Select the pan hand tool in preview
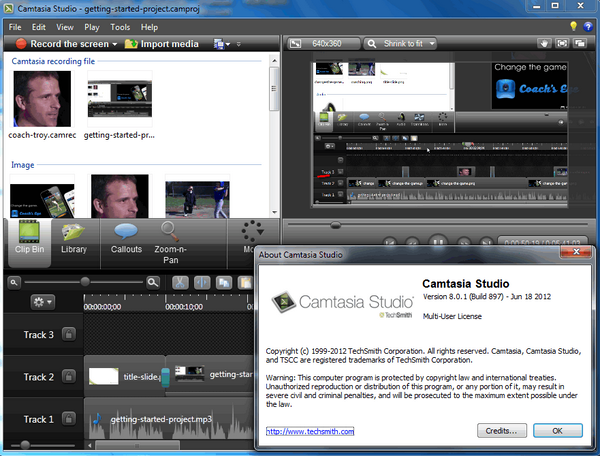 544,44
